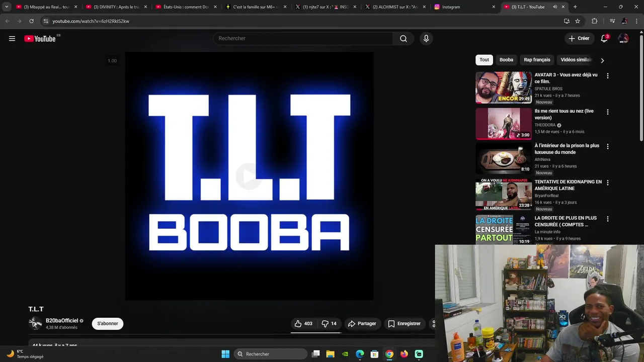Open the SPATULE BROS channel name
Image resolution: width=644 pixels, height=362 pixels.
pos(548,89)
